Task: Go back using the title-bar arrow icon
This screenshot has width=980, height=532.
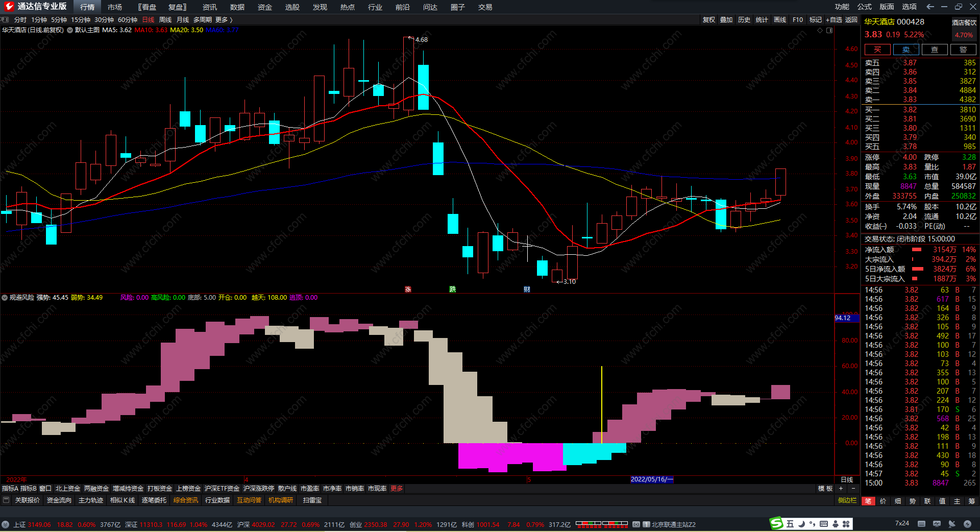Action: click(x=930, y=7)
